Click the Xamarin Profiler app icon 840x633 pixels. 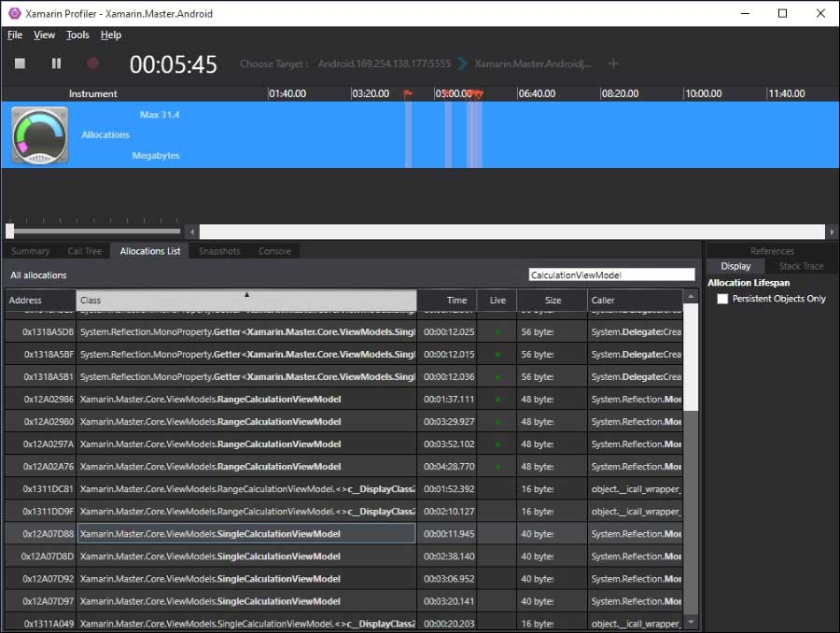click(x=14, y=13)
